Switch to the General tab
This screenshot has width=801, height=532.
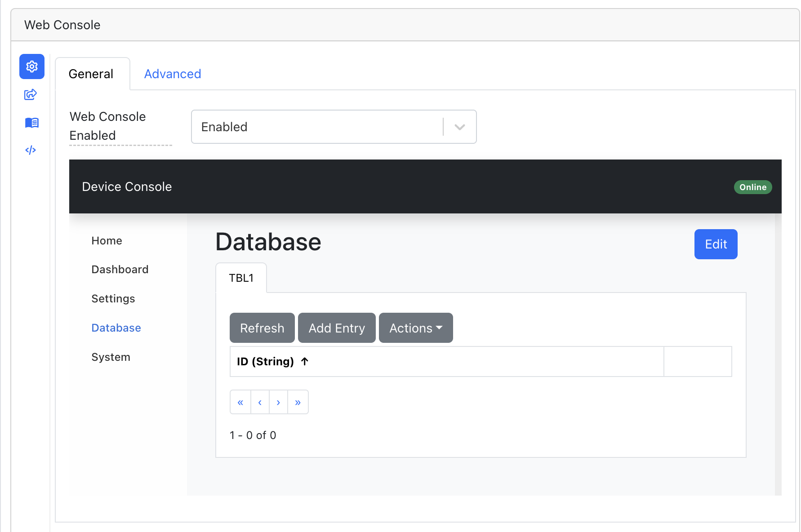pos(93,74)
